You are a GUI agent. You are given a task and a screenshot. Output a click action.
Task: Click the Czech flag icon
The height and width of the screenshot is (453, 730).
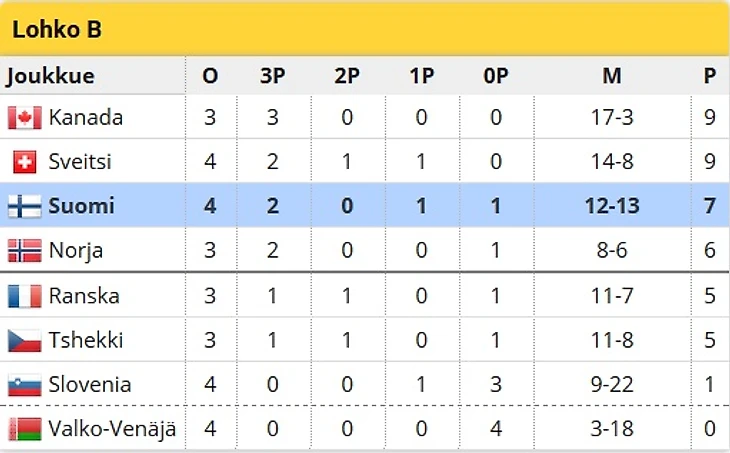click(x=24, y=340)
